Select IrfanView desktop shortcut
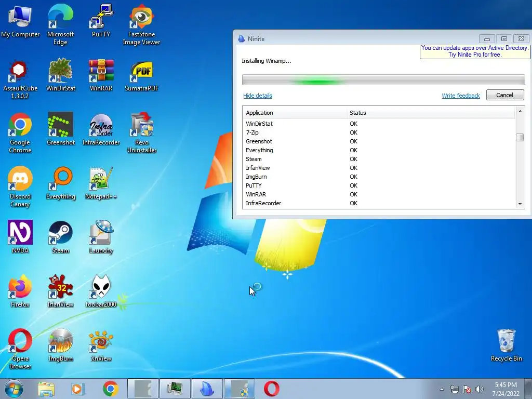Viewport: 532px width, 399px height. [60, 291]
